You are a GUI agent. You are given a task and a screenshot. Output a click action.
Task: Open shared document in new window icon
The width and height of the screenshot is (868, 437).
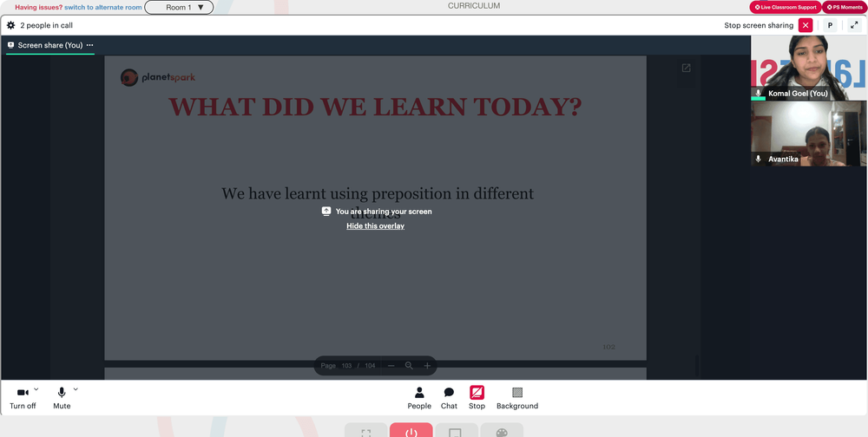click(x=686, y=68)
